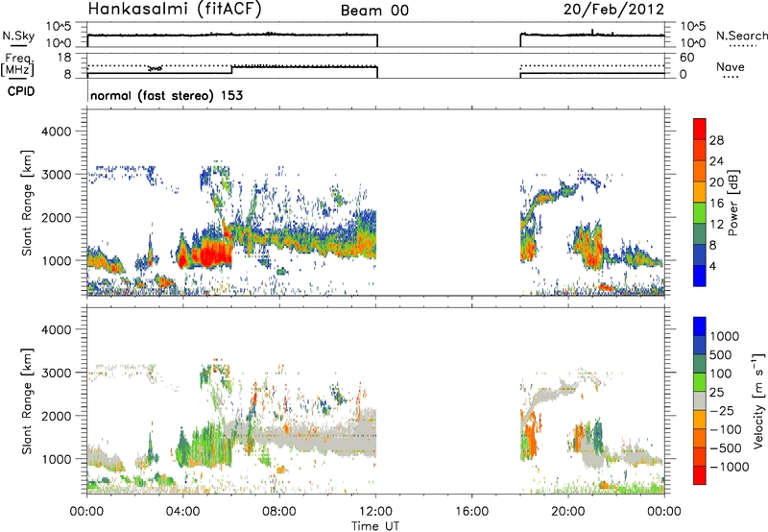Image resolution: width=768 pixels, height=532 pixels.
Task: Click the "Power [dB]" colorbar title
Action: (x=732, y=203)
